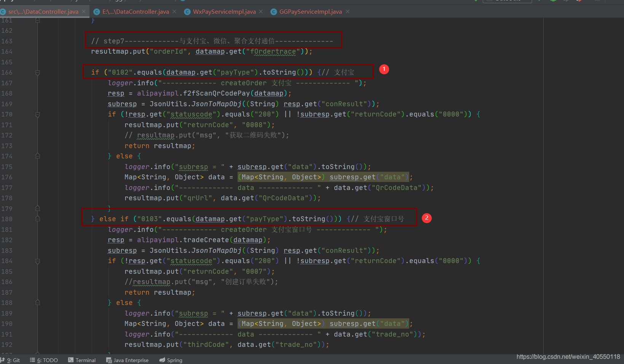Click the "thirdCode" key on line 192
Image resolution: width=624 pixels, height=364 pixels.
206,345
